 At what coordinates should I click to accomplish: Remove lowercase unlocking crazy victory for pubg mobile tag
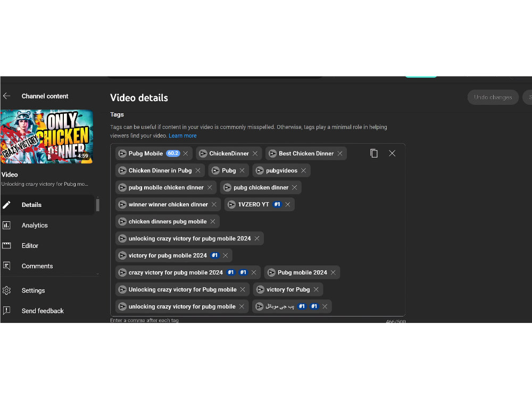(242, 306)
